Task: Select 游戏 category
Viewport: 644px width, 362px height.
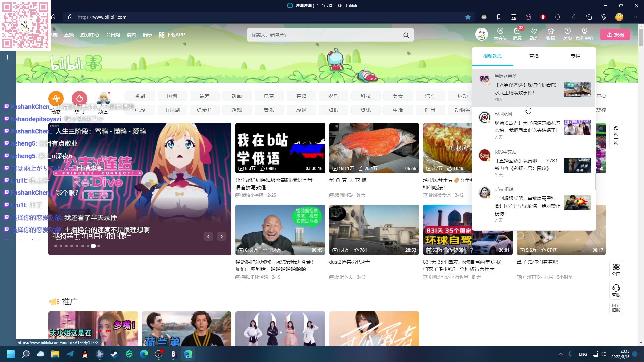Action: click(x=236, y=110)
